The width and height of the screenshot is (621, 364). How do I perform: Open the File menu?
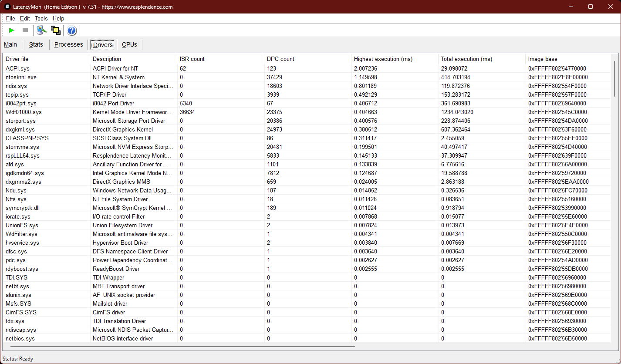(x=10, y=19)
